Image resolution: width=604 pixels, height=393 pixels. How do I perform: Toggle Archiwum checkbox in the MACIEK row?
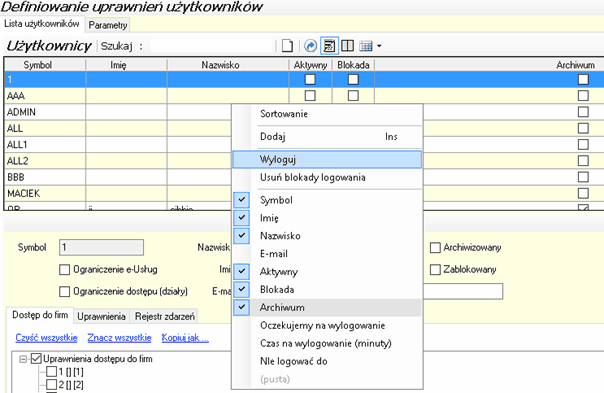point(583,193)
